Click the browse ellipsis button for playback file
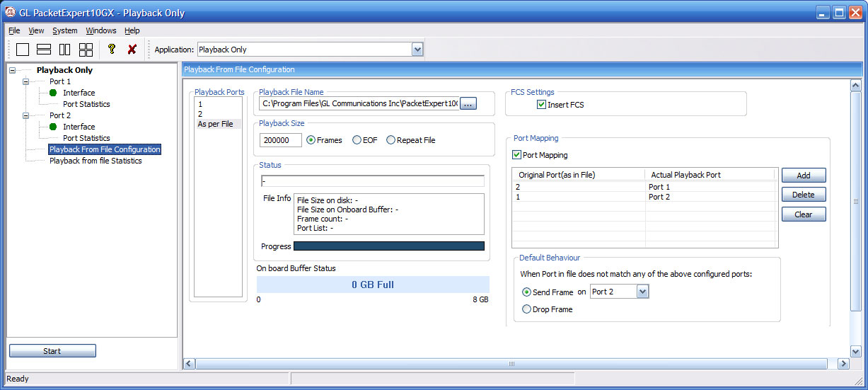Viewport: 868px width, 390px height. point(469,103)
